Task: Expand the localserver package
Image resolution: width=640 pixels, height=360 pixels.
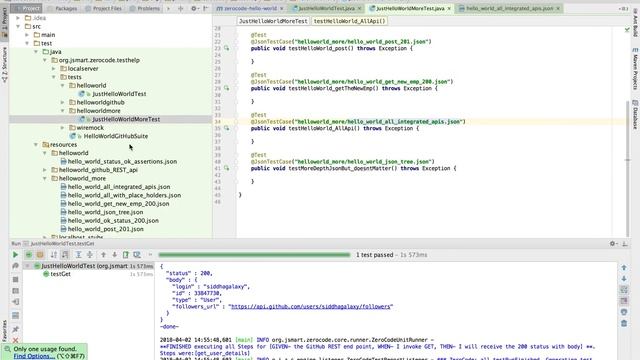Action: (x=54, y=69)
